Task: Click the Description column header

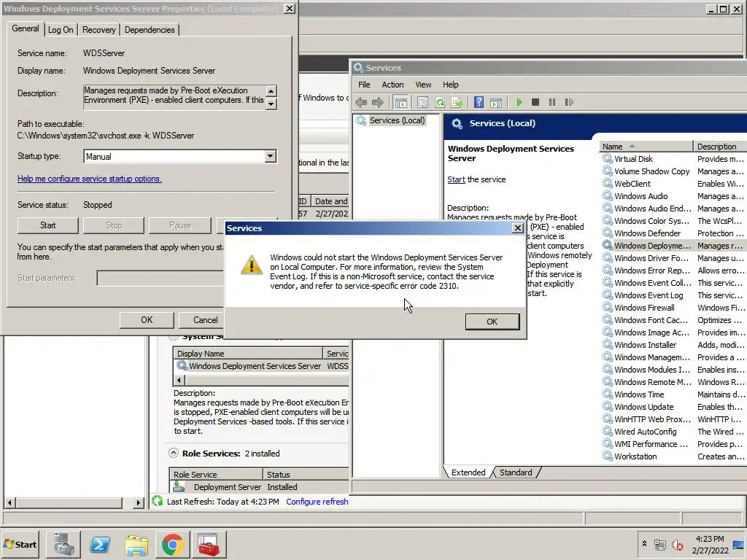Action: [x=720, y=147]
